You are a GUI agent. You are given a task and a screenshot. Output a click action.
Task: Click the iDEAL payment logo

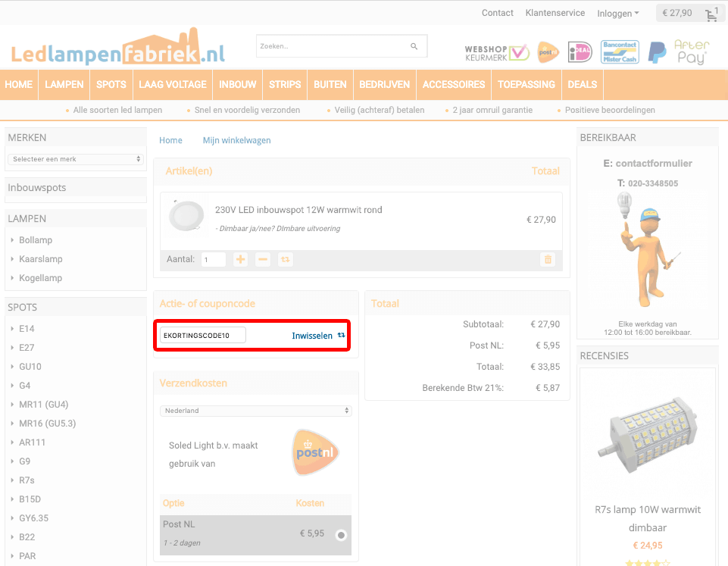(580, 52)
